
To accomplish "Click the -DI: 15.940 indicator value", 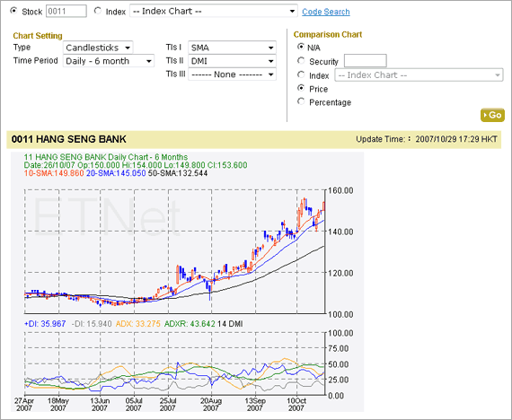I will (92, 324).
